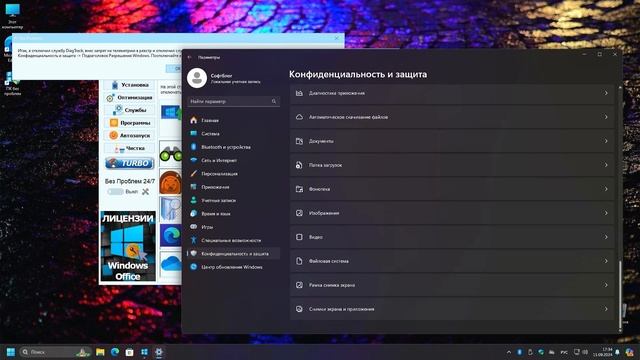
Task: Expand Диагностика приложения chevron
Action: 606,93
